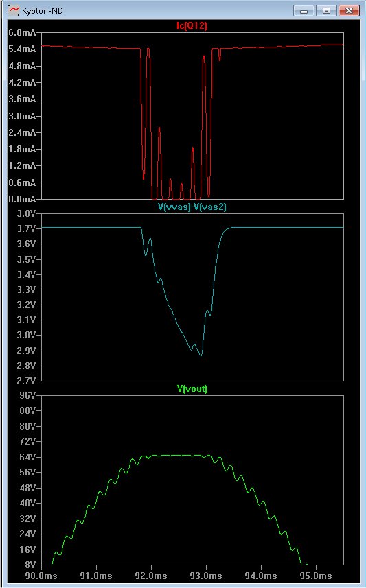This screenshot has height=588, width=366.
Task: Click the V(vvas)-V(vas2) trace label
Action: pyautogui.click(x=192, y=207)
